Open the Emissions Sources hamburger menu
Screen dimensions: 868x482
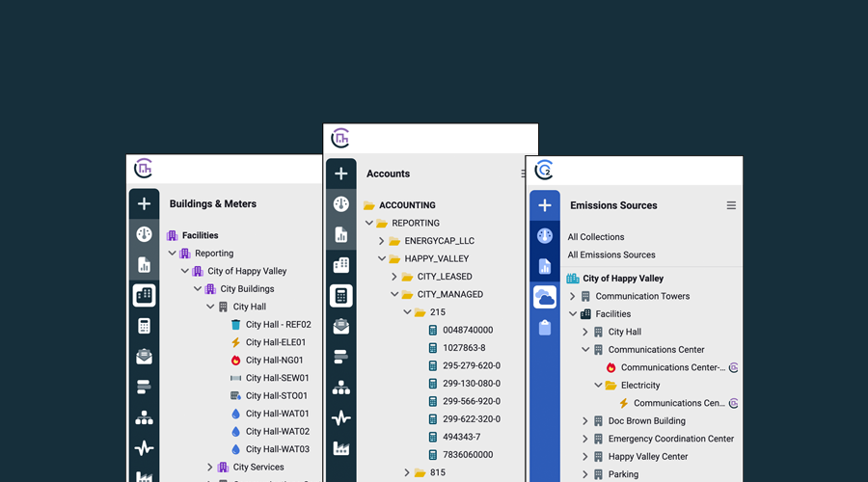pyautogui.click(x=731, y=205)
